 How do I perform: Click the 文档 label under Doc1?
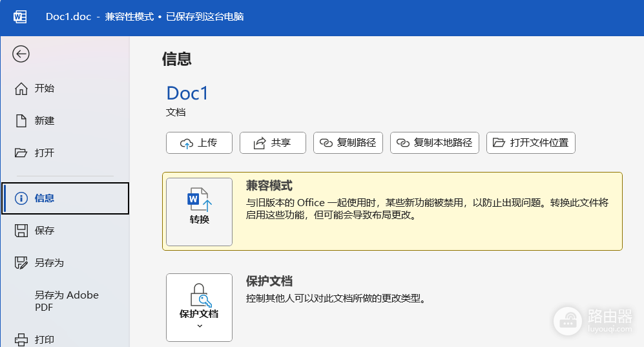pyautogui.click(x=176, y=112)
